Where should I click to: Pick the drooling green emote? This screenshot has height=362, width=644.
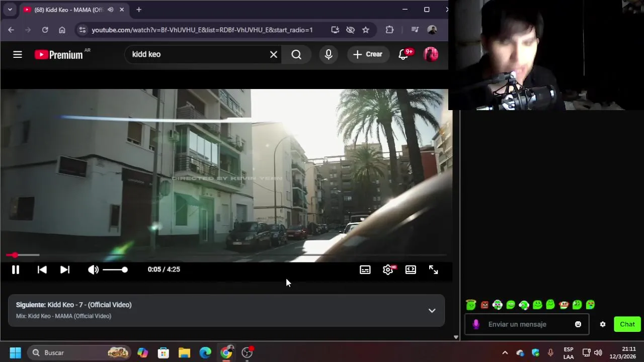point(590,305)
